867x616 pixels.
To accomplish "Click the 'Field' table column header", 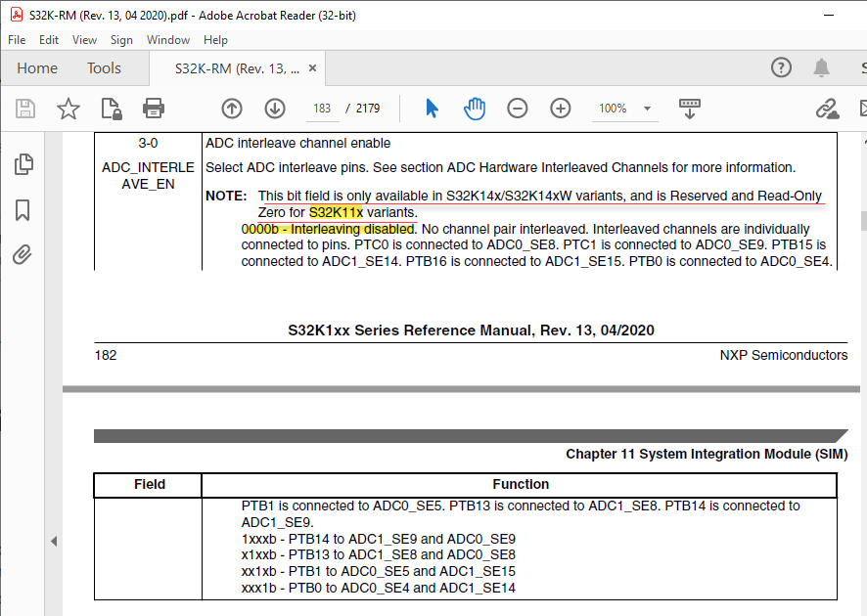I will pos(150,485).
